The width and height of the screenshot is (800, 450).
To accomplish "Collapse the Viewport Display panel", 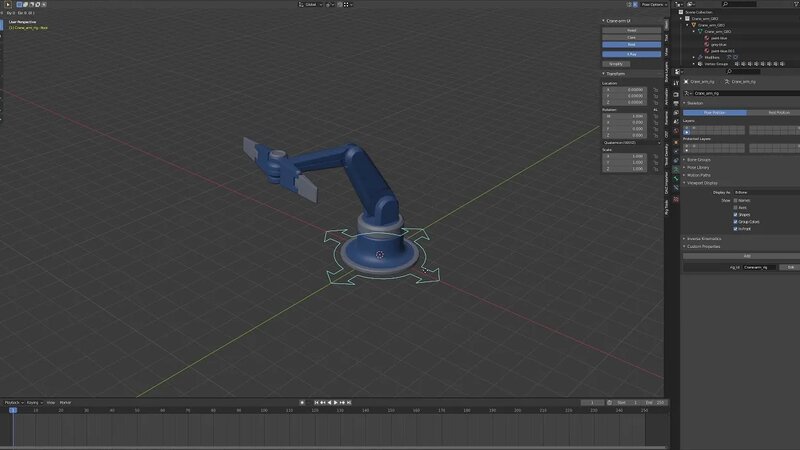I will click(x=701, y=183).
